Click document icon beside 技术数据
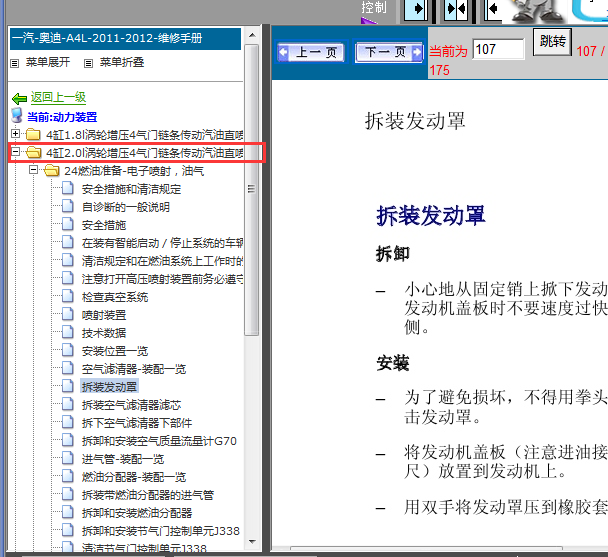Screen dimensions: 608x557 click(x=67, y=332)
